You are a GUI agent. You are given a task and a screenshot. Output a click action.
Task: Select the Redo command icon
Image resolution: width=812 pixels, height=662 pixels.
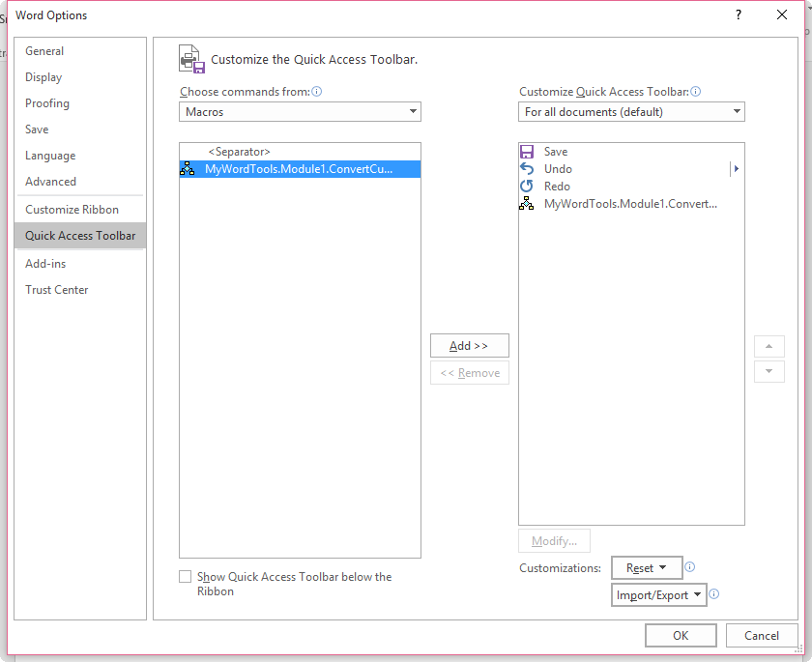pyautogui.click(x=527, y=186)
